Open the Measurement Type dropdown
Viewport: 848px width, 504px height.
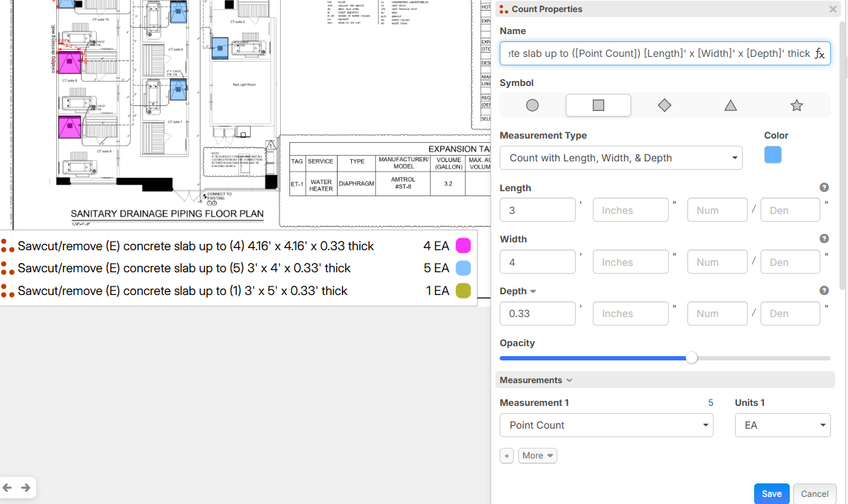[621, 158]
